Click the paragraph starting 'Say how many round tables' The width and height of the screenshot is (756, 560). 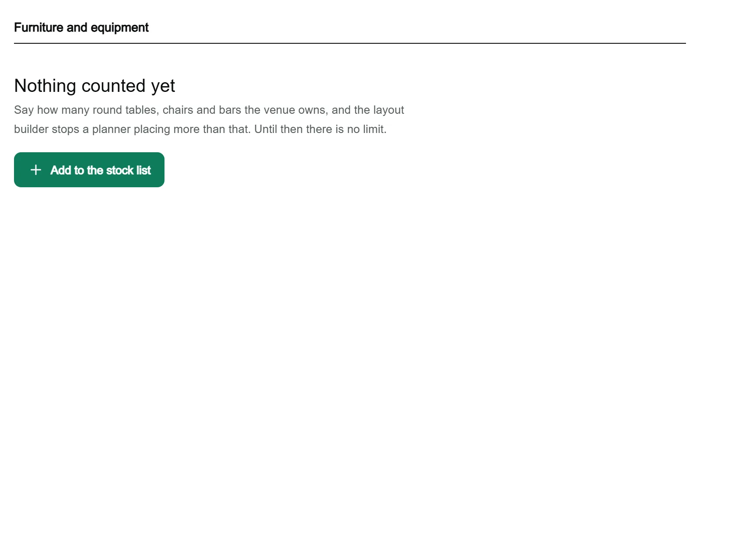coord(209,119)
